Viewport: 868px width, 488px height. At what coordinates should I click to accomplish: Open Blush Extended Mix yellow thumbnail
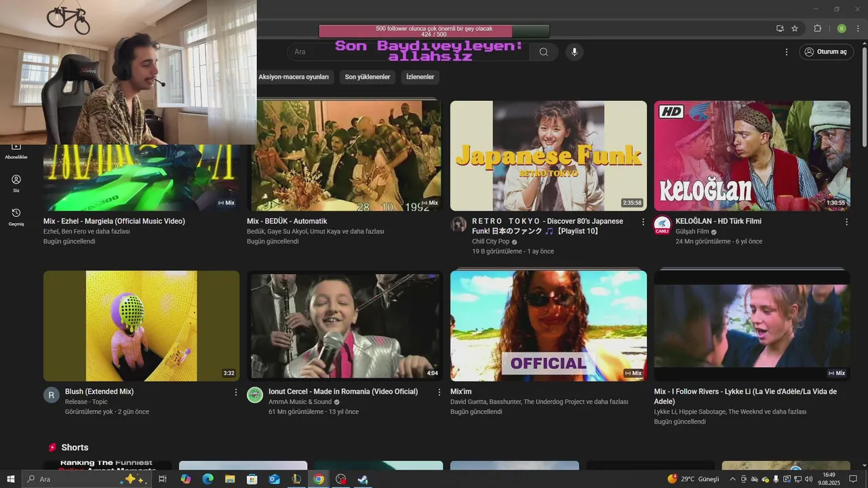pos(141,326)
